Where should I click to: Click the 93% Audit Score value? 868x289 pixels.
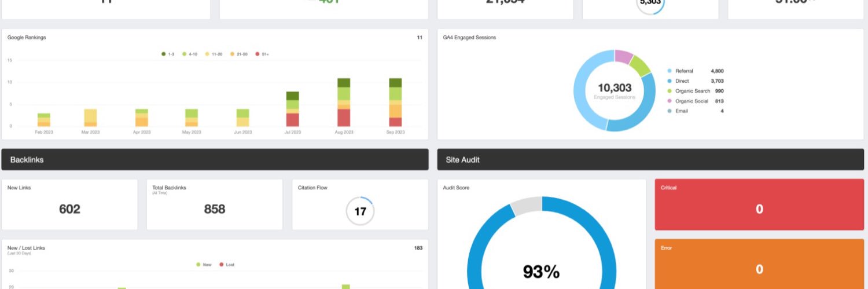point(541,271)
